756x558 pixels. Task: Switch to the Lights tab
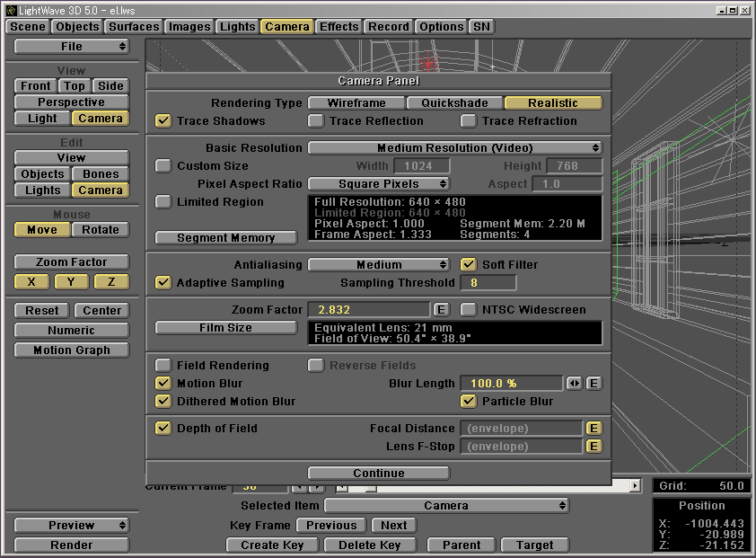coord(237,26)
